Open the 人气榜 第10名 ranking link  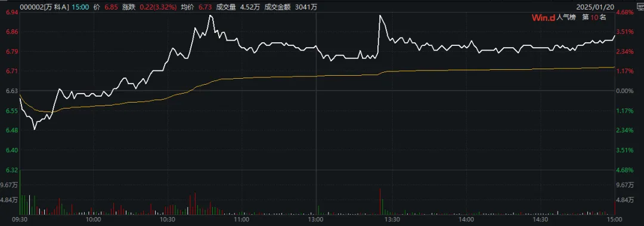(x=581, y=18)
